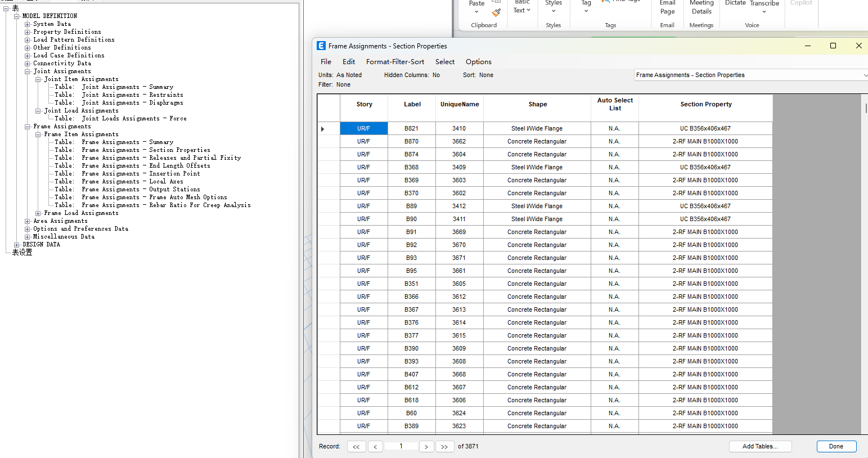Collapse the Frame Item Assignments node
Screen dimensions: 868x458
click(x=38, y=134)
